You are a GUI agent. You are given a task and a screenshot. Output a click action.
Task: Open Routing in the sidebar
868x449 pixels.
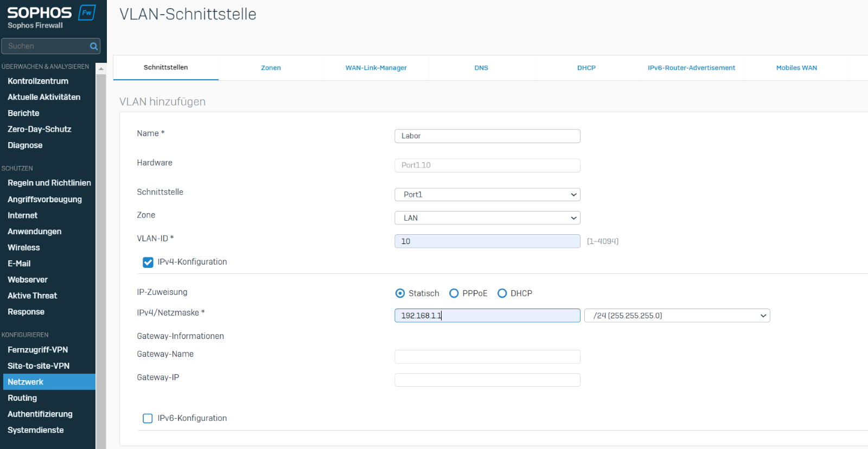[22, 398]
